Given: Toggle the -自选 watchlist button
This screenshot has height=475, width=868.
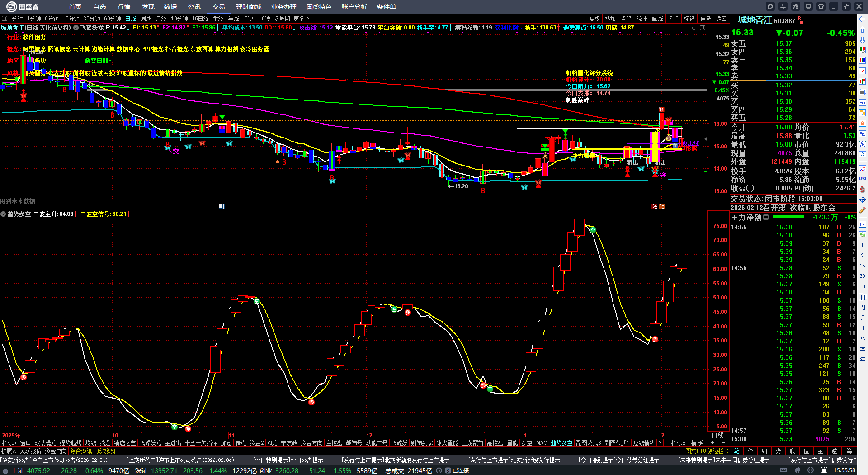Looking at the screenshot, I should tap(705, 19).
